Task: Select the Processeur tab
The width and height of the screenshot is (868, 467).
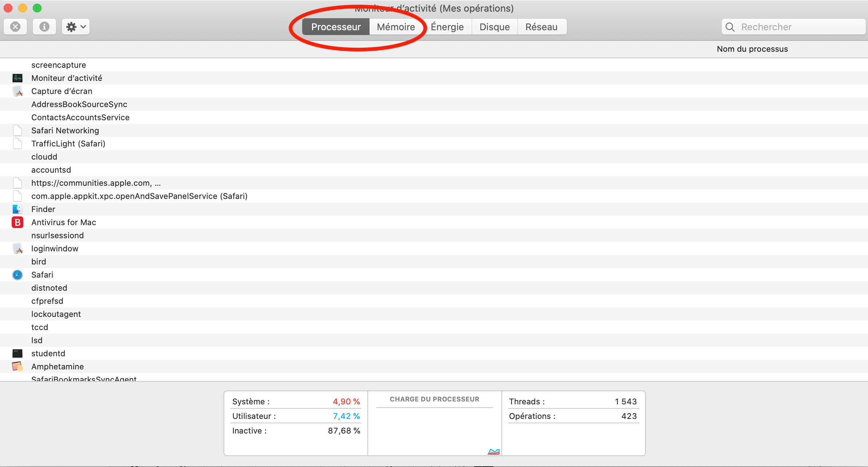Action: pyautogui.click(x=336, y=27)
